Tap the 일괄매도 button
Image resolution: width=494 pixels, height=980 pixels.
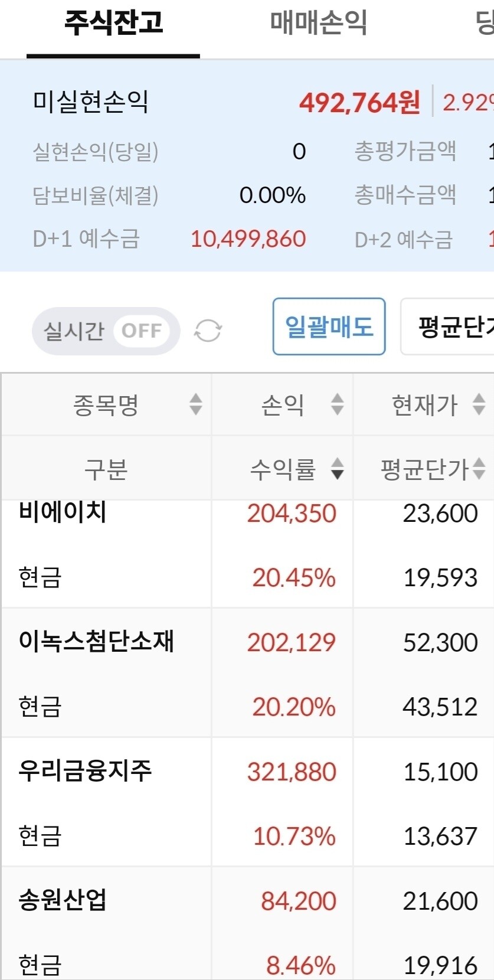point(329,326)
